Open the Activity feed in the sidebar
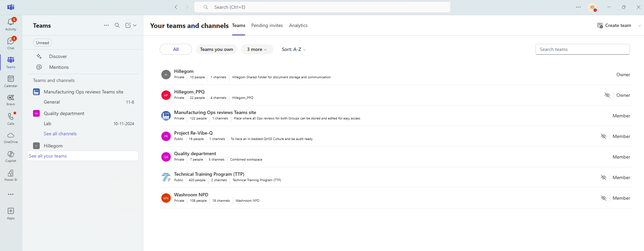The image size is (644, 251). click(11, 24)
